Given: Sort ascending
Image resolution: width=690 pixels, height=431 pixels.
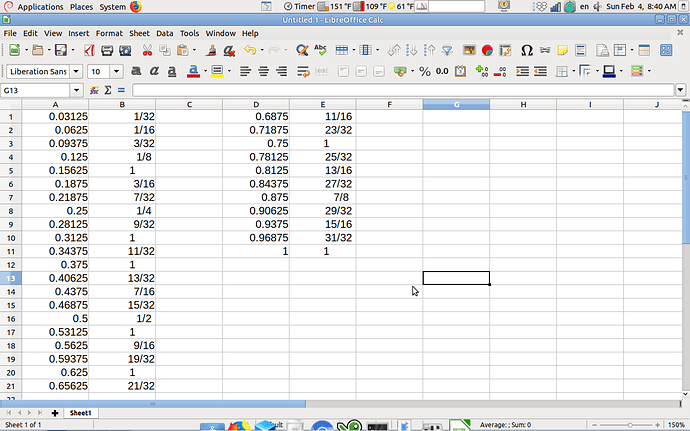Looking at the screenshot, I should pyautogui.click(x=411, y=50).
